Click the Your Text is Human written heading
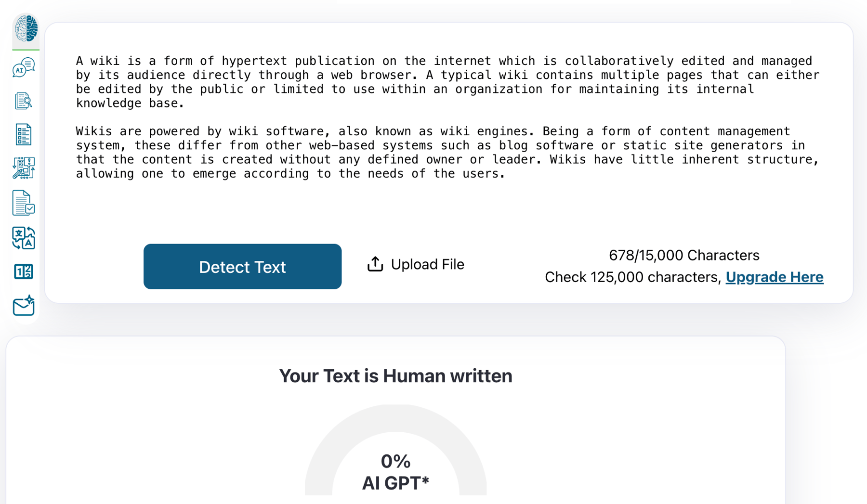 point(395,376)
